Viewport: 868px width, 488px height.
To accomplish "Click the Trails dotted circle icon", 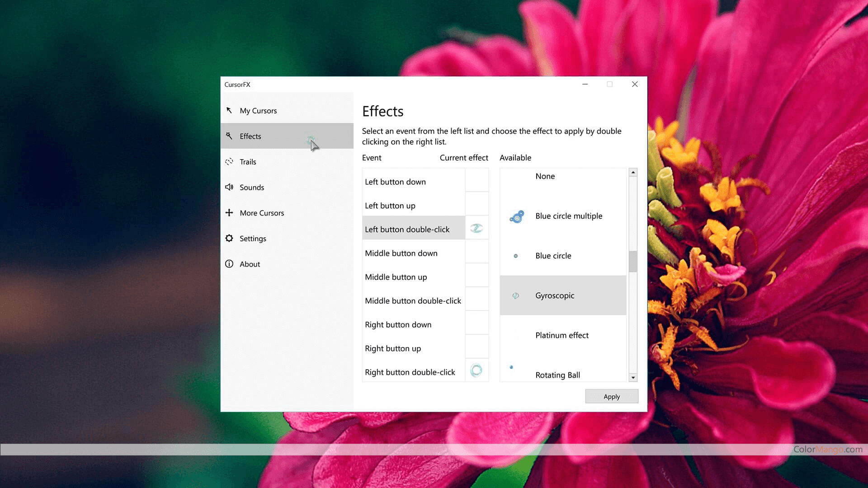I will pyautogui.click(x=229, y=161).
